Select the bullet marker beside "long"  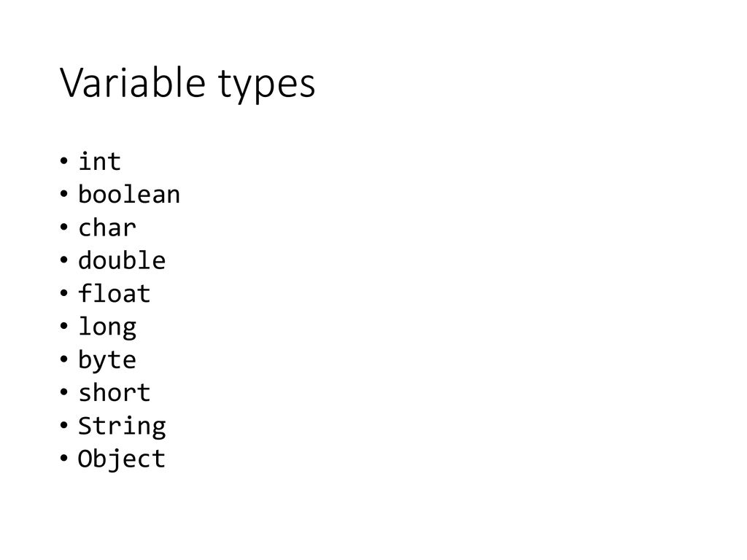(x=64, y=326)
